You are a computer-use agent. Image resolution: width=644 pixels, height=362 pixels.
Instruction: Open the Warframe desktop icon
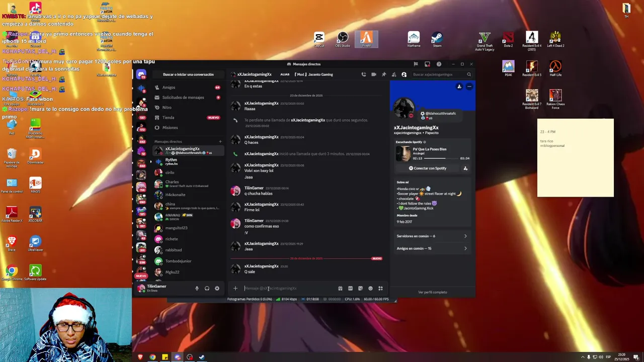point(414,40)
